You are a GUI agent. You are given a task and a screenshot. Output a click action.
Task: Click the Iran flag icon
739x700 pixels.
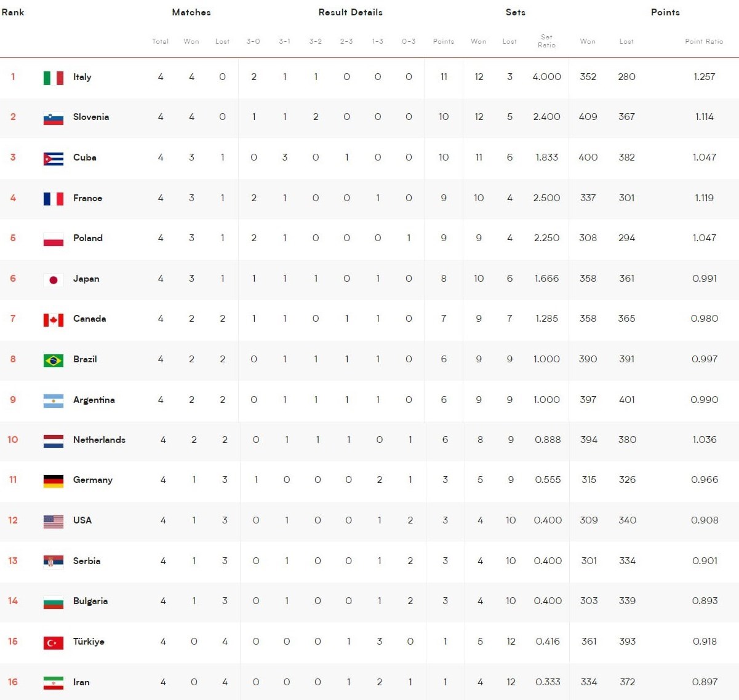tap(54, 683)
